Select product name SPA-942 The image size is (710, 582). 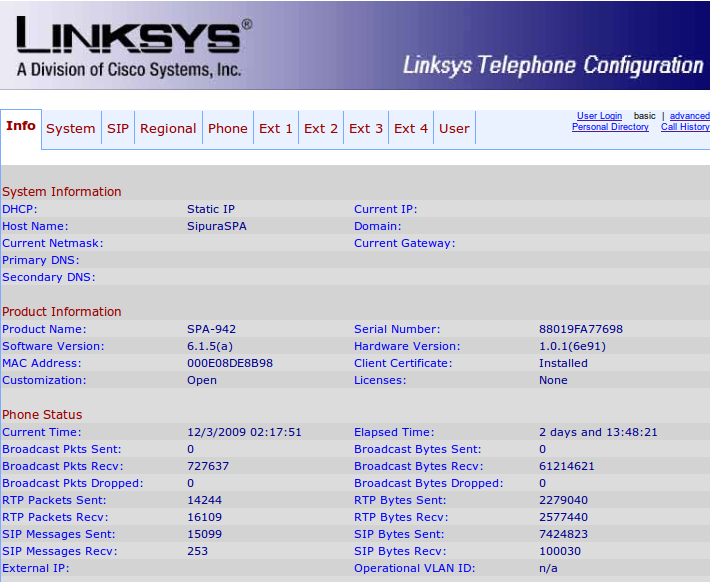click(211, 329)
